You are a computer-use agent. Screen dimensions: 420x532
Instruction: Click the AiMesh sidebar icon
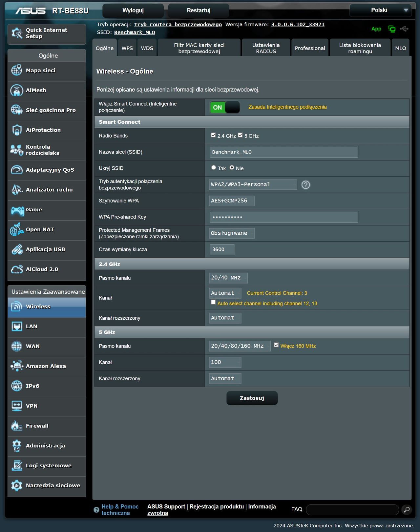(16, 90)
